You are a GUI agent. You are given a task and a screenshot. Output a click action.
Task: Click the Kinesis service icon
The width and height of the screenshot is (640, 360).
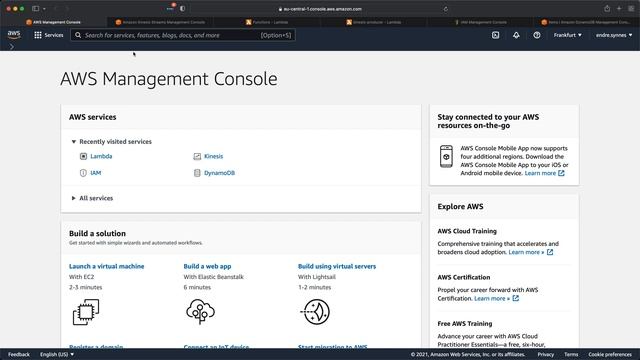pyautogui.click(x=197, y=156)
